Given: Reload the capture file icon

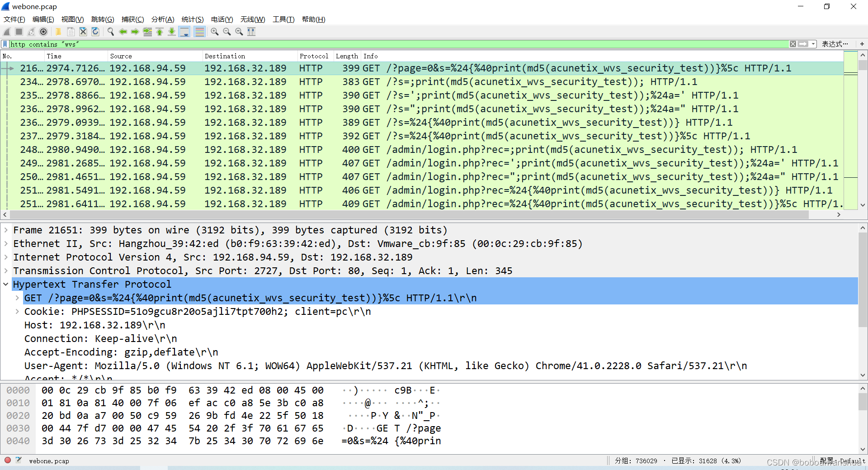Looking at the screenshot, I should pyautogui.click(x=95, y=32).
